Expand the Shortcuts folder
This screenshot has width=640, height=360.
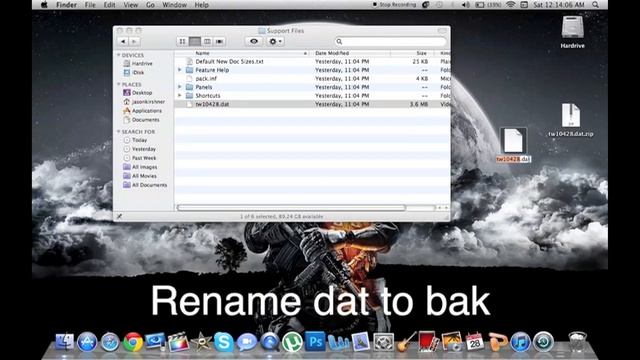point(180,96)
